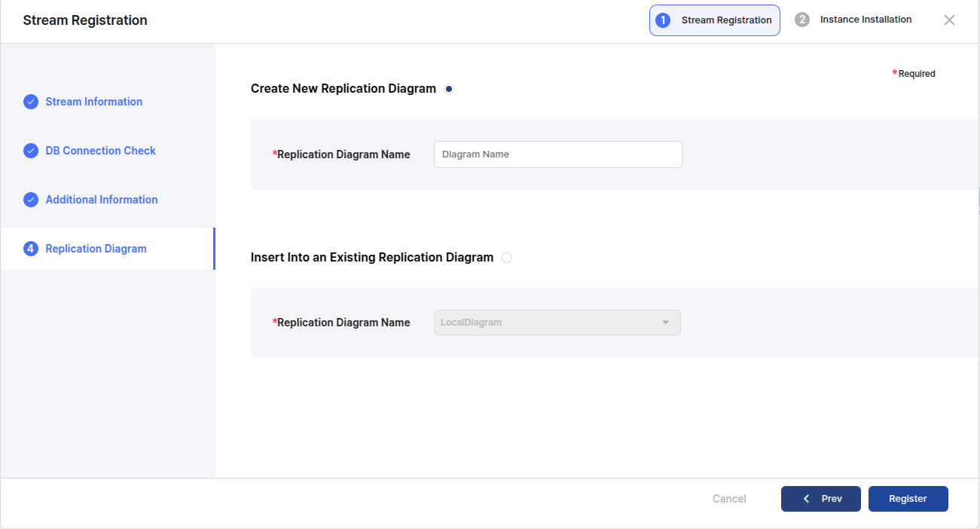This screenshot has height=529, width=980.
Task: Select Create New Replication Diagram radio
Action: (449, 89)
